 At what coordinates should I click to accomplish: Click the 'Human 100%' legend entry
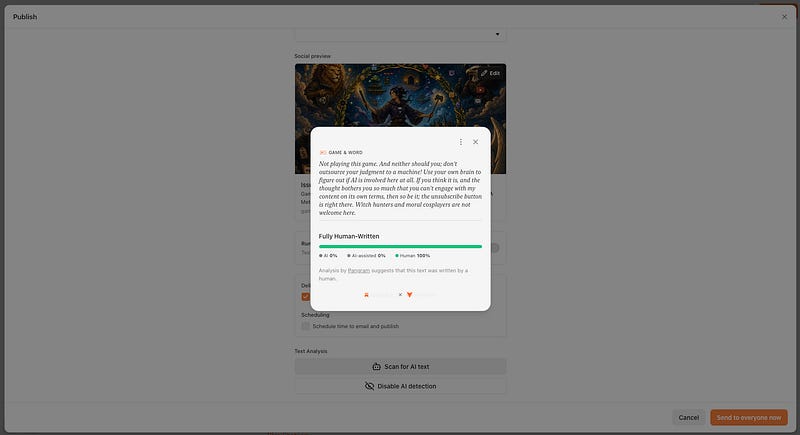[413, 255]
